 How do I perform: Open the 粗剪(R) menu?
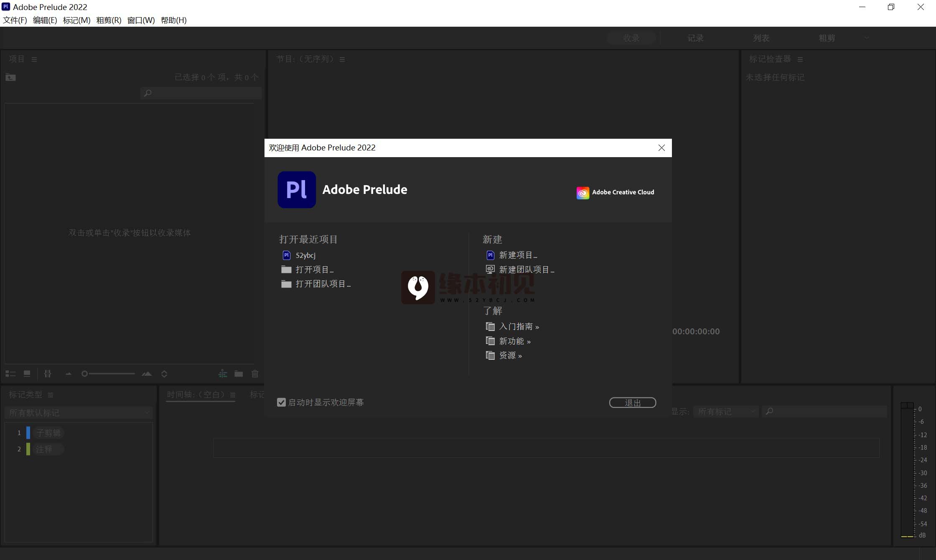[109, 20]
